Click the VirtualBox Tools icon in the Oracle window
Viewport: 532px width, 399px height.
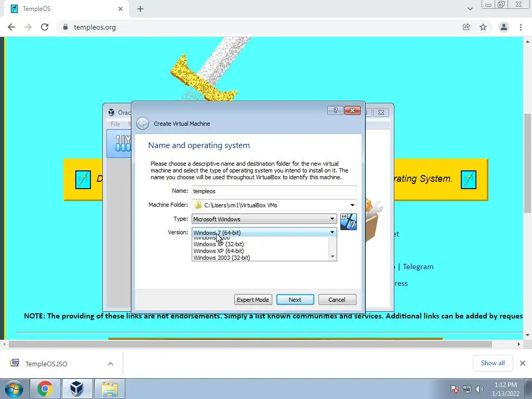(x=123, y=143)
